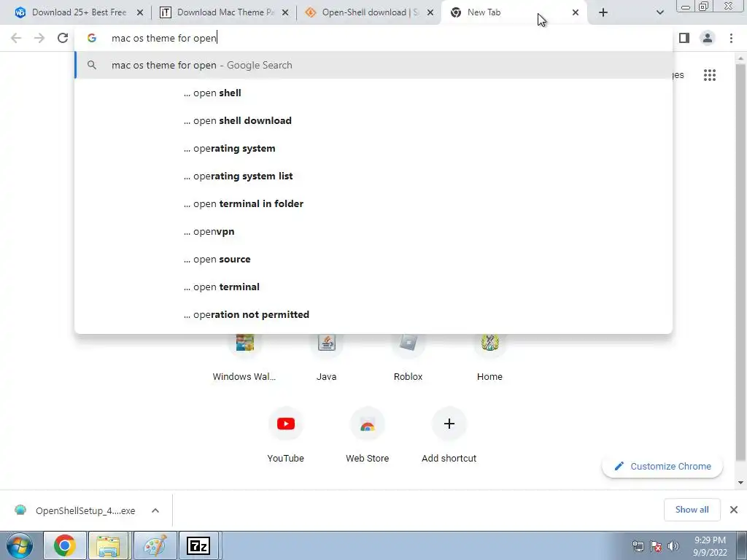This screenshot has width=747, height=560.
Task: Click the Action Center flag icon
Action: coord(656,546)
